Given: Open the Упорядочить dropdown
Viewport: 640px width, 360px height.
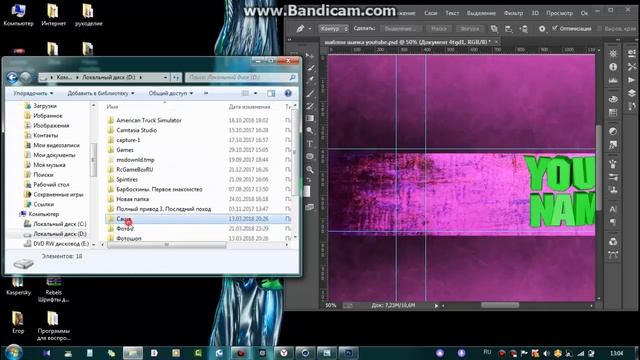Looking at the screenshot, I should (x=33, y=93).
